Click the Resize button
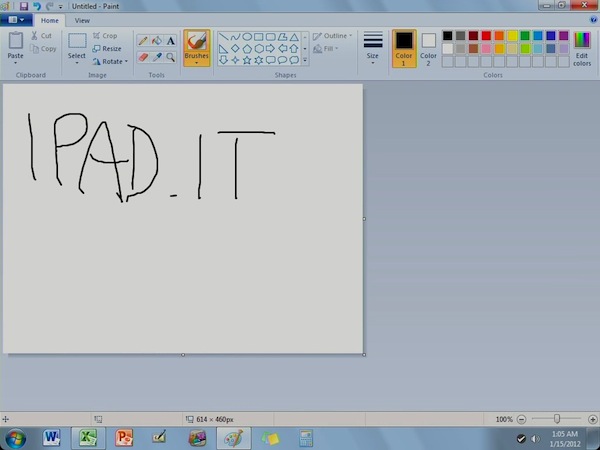 (107, 48)
